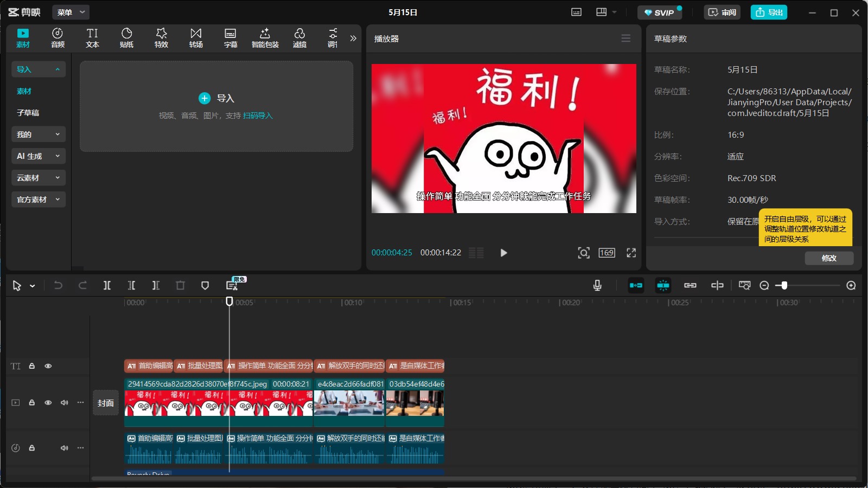Image resolution: width=868 pixels, height=488 pixels.
Task: Lock the main video track
Action: tap(32, 402)
